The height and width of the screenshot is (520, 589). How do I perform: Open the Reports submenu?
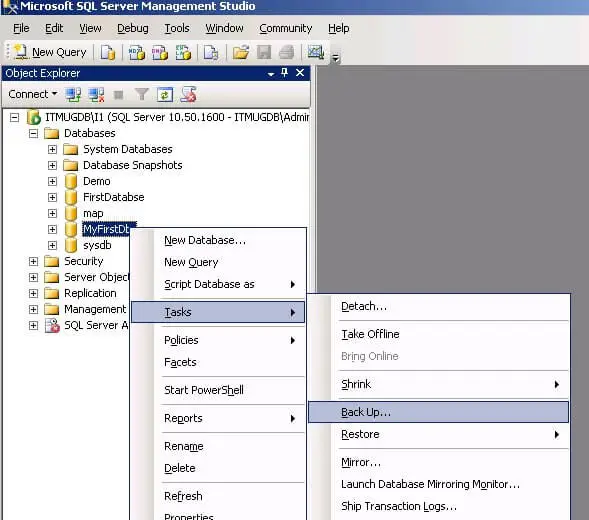pyautogui.click(x=218, y=418)
